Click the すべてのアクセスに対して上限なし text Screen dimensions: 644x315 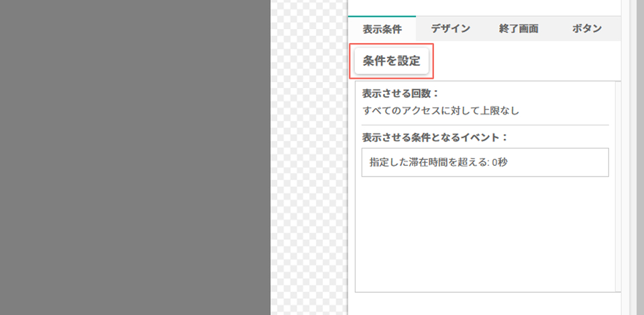click(x=441, y=111)
